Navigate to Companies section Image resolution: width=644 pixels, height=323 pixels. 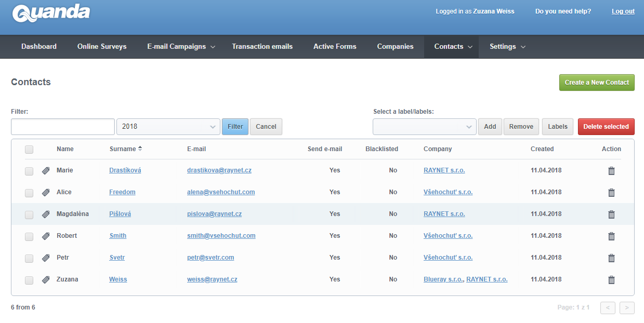[x=395, y=47]
